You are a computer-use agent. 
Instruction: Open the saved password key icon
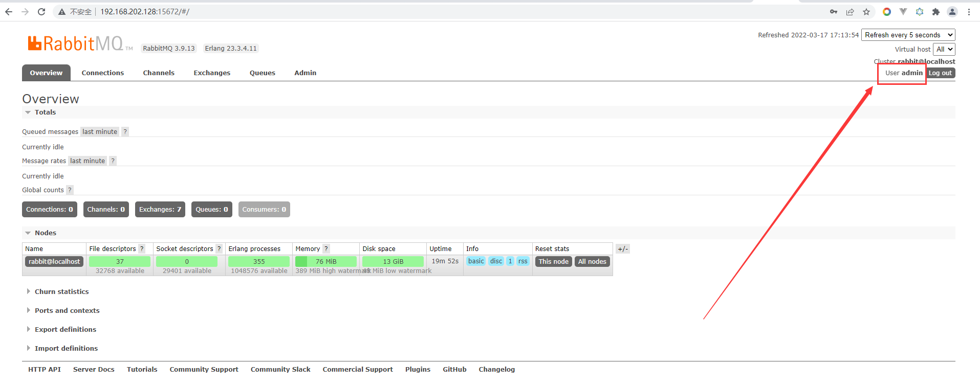tap(834, 12)
